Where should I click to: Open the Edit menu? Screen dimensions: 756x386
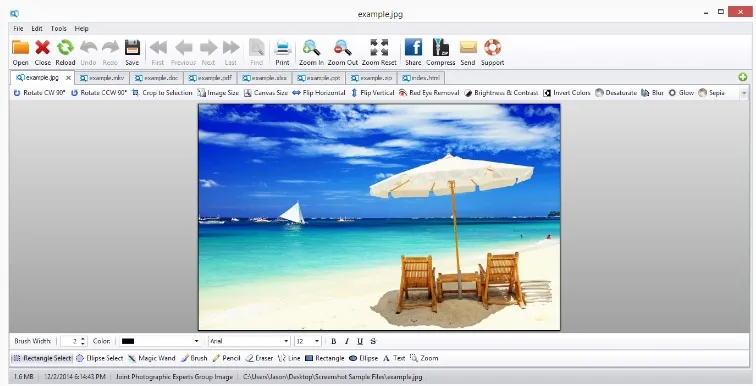pyautogui.click(x=37, y=28)
